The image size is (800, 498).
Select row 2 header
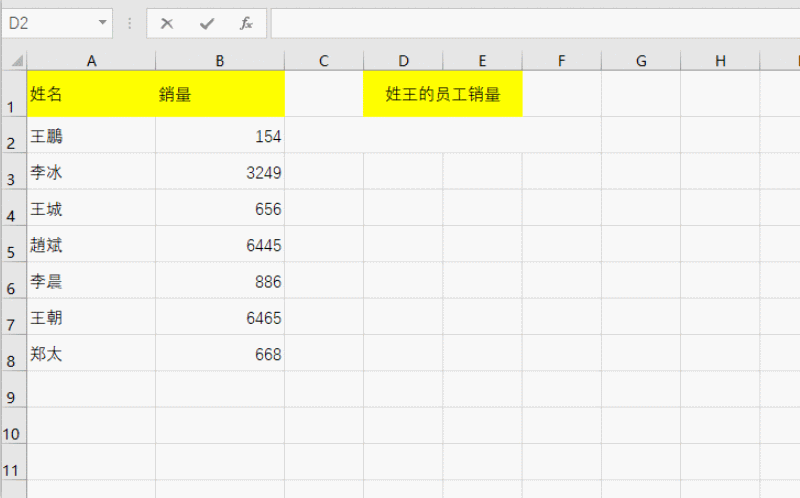[x=13, y=135]
